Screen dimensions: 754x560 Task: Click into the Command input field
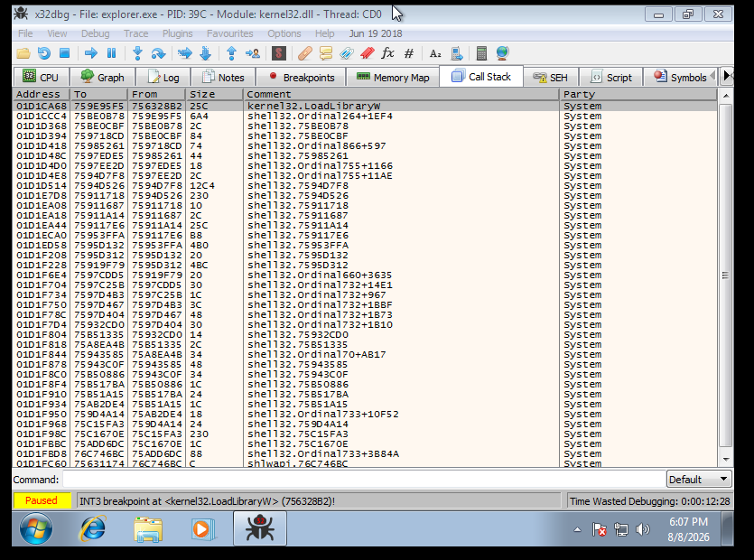(364, 480)
